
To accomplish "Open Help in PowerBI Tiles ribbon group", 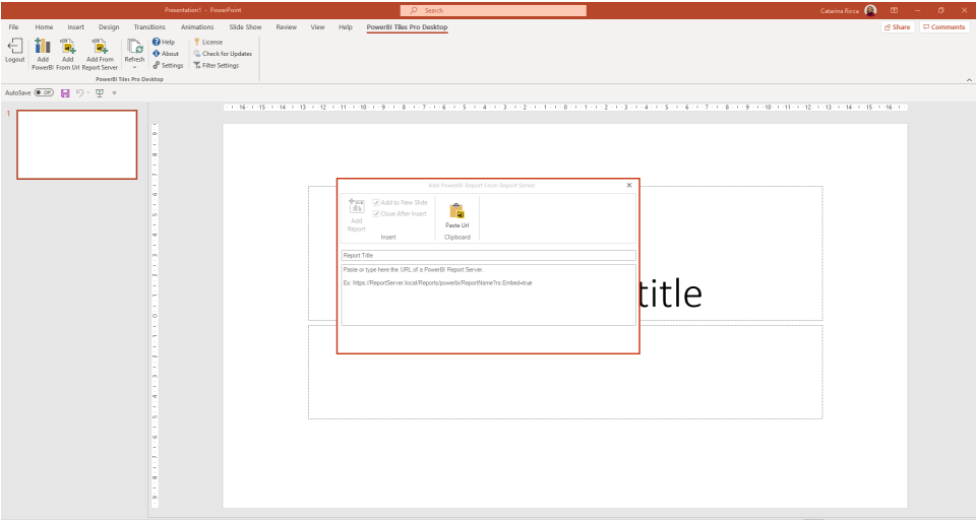I will 163,42.
